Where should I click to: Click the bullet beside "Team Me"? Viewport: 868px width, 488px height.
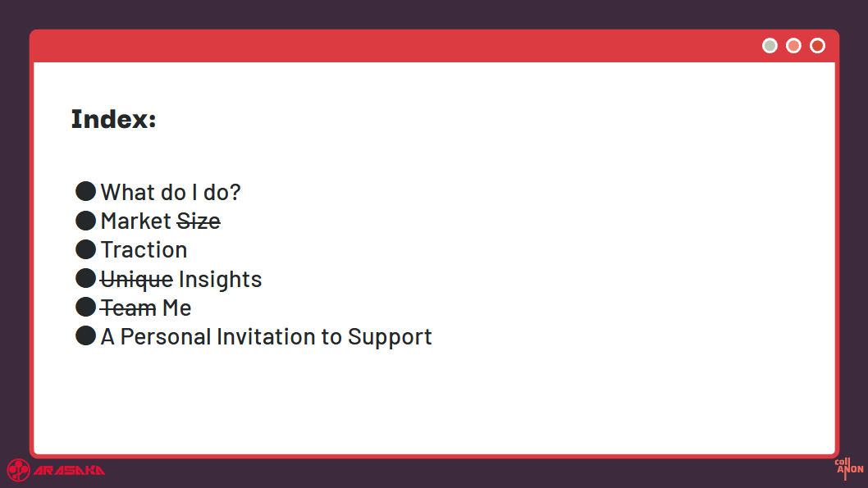click(85, 308)
